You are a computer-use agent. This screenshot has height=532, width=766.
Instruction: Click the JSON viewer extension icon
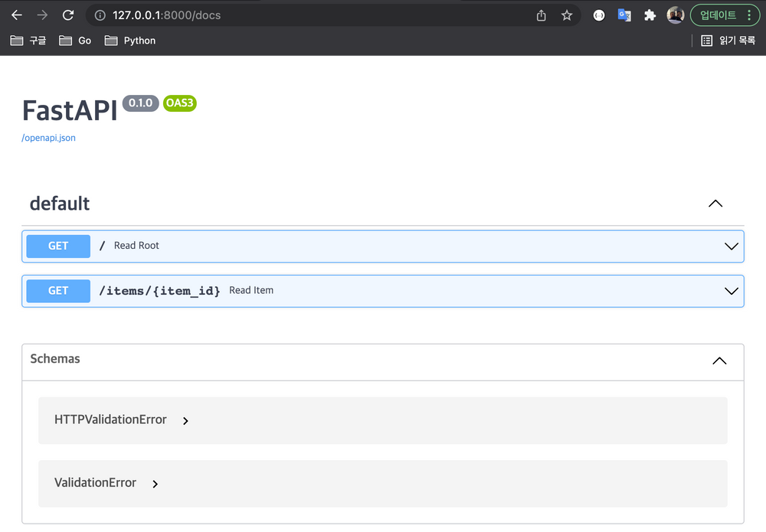[599, 15]
